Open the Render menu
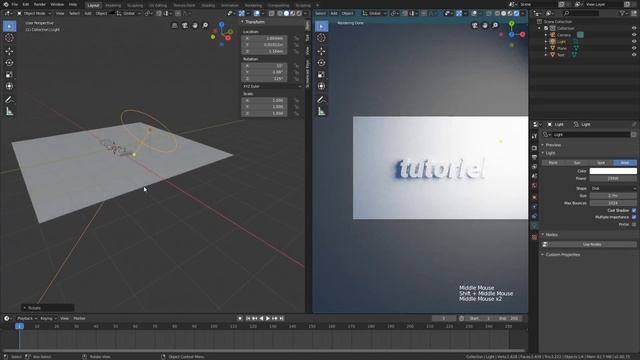640x360 pixels. point(40,4)
